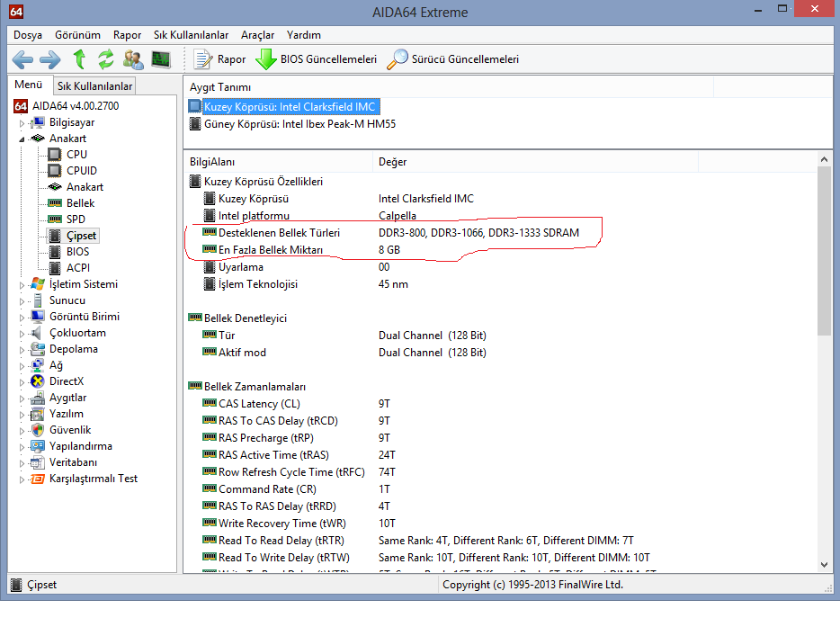
Task: Click the Aygıtlar devices icon
Action: (x=38, y=398)
